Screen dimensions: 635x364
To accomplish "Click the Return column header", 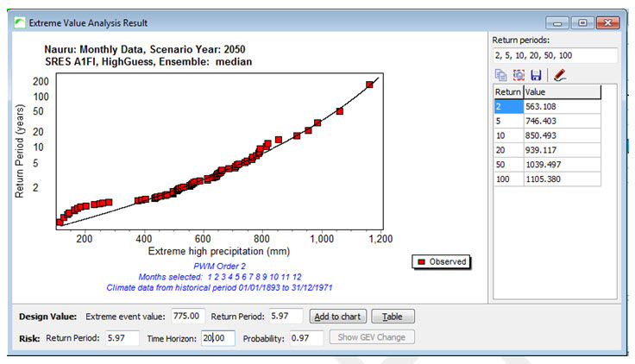I will pos(508,92).
